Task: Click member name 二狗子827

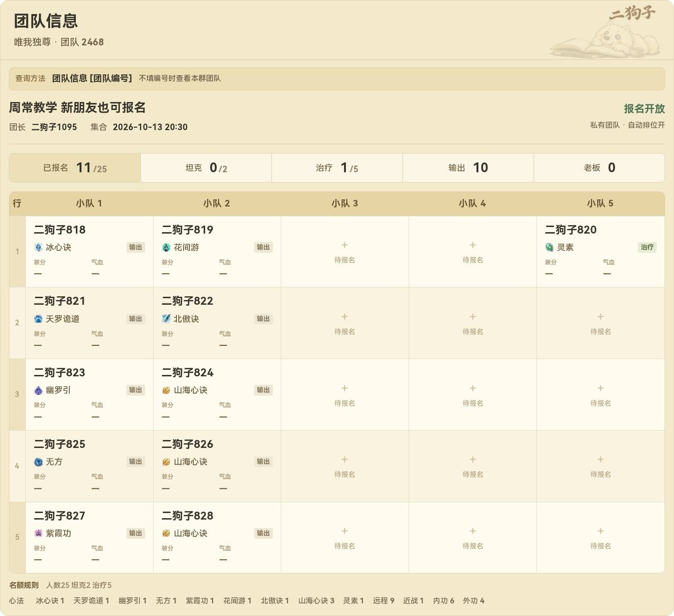Action: 59,516
